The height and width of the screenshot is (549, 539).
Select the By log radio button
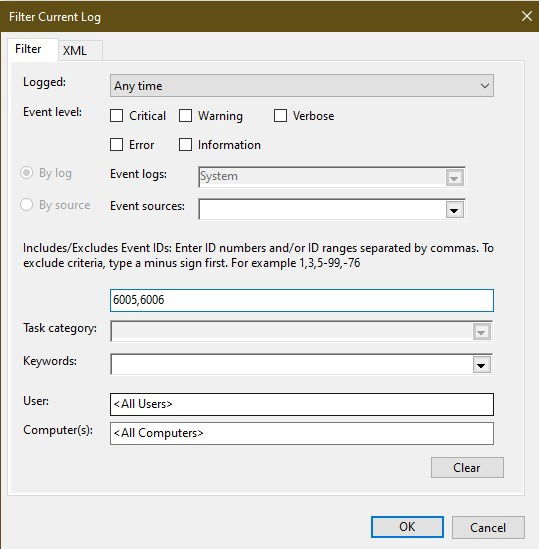27,173
